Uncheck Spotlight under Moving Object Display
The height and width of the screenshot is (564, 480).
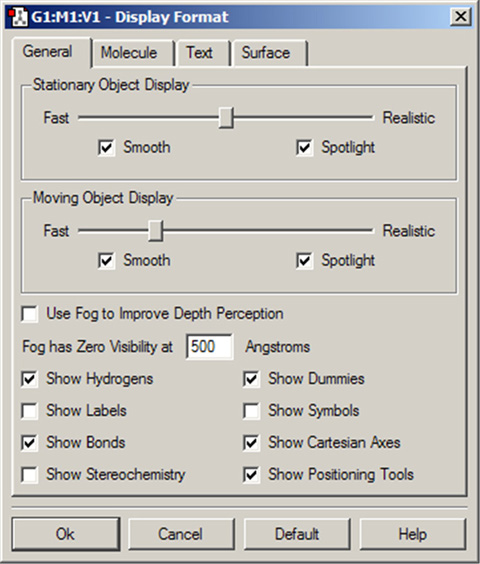click(304, 260)
